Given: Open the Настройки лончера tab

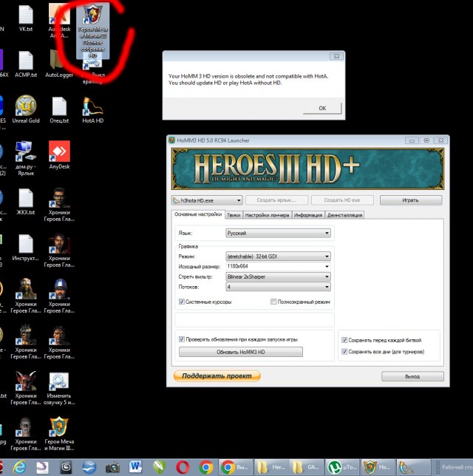Looking at the screenshot, I should pos(267,215).
